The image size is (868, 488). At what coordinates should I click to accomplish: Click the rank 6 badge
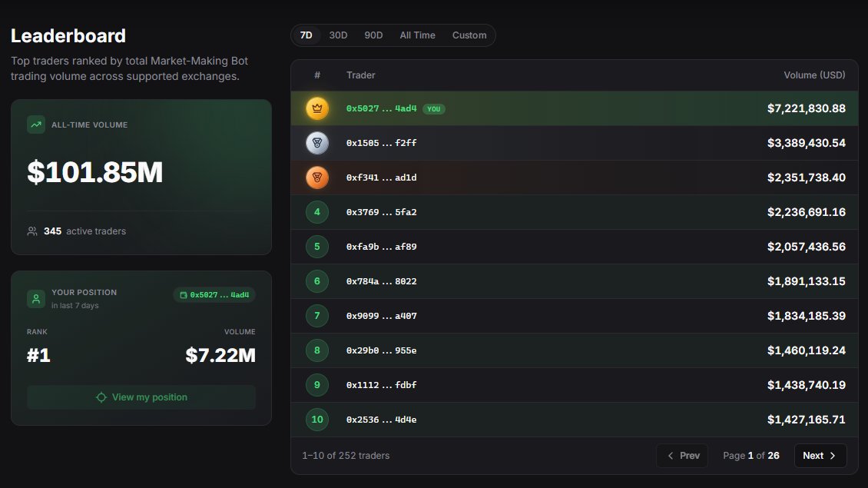(317, 281)
